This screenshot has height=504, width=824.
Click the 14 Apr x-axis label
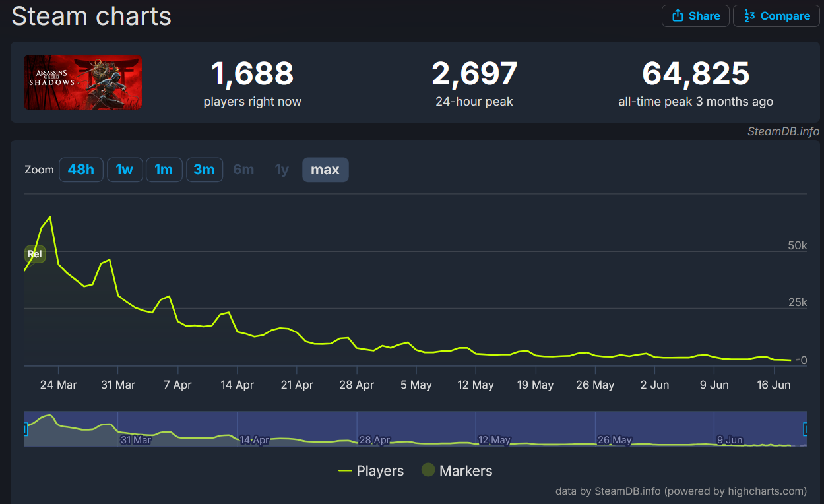[x=238, y=385]
